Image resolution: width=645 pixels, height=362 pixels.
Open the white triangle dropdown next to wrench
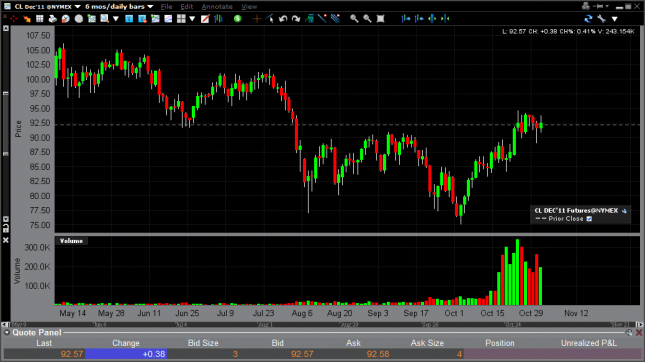click(615, 19)
